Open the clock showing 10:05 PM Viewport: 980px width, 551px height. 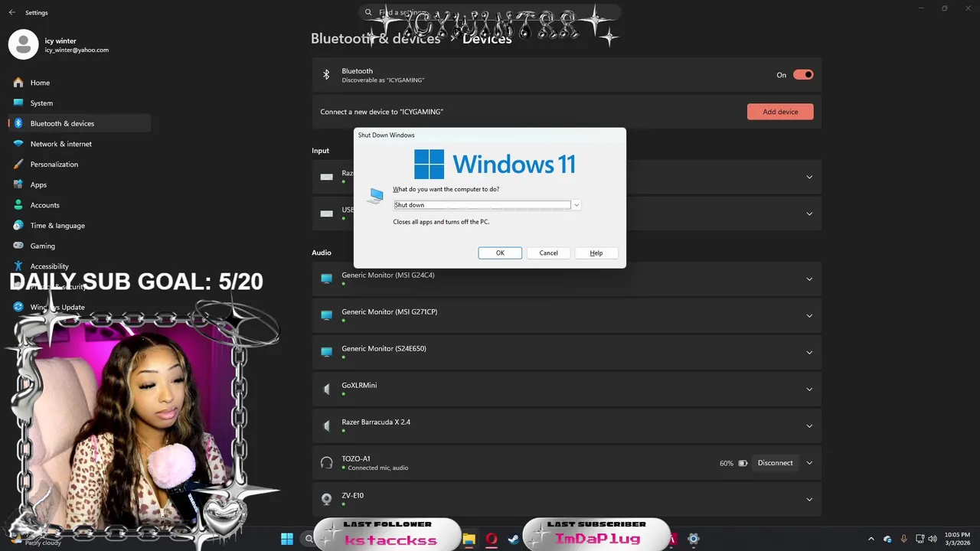click(x=957, y=539)
